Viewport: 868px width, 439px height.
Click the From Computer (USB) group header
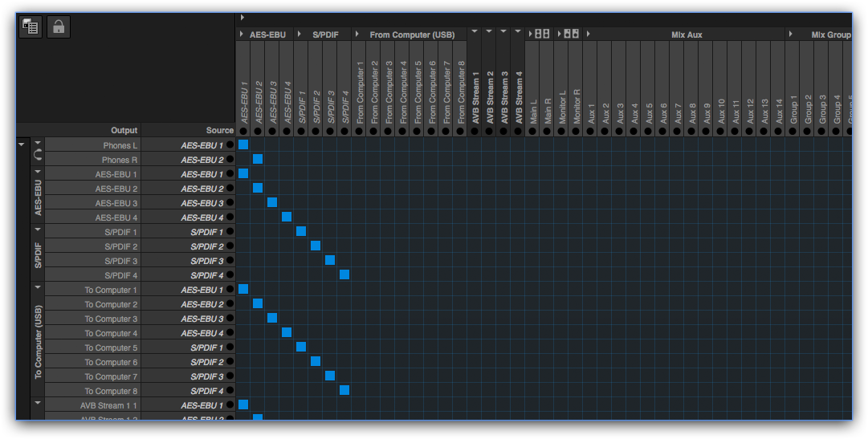pyautogui.click(x=411, y=35)
